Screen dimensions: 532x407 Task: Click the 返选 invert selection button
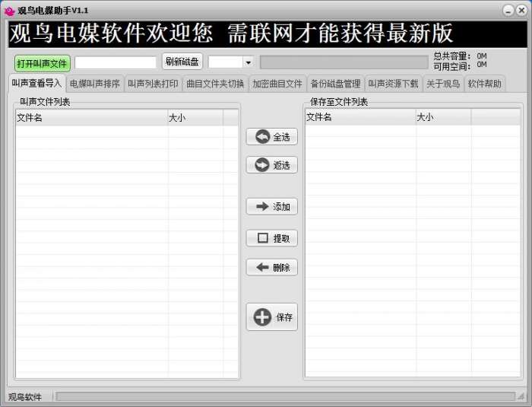[272, 165]
